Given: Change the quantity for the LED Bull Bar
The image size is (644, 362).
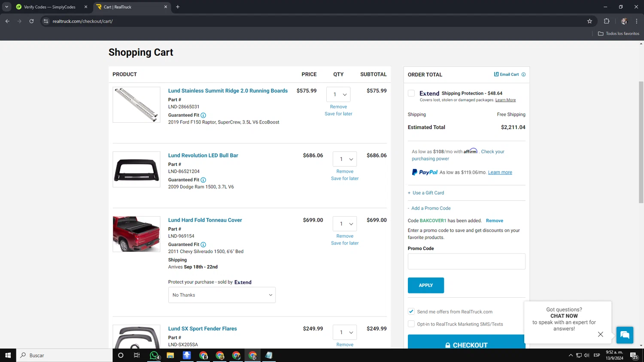Looking at the screenshot, I should pos(345,159).
